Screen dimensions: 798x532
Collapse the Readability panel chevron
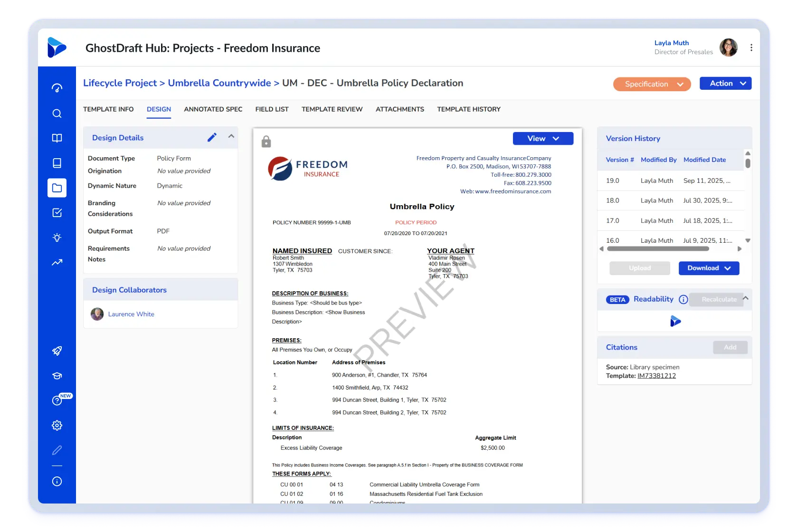(x=746, y=298)
